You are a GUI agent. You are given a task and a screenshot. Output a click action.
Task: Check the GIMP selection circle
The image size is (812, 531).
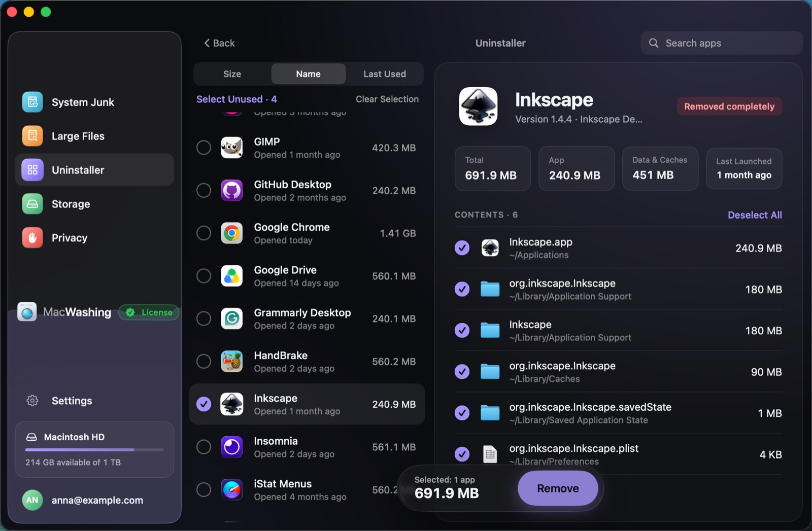pos(204,148)
